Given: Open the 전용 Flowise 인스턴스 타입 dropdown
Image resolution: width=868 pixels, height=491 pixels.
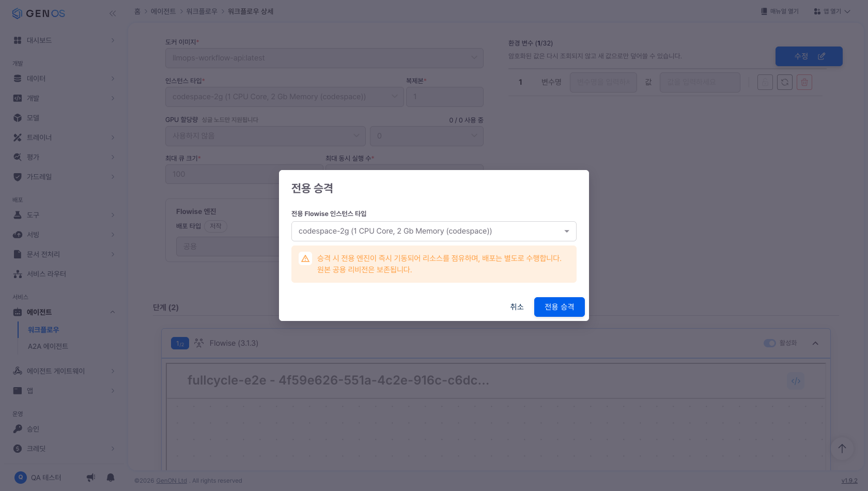Looking at the screenshot, I should point(434,231).
